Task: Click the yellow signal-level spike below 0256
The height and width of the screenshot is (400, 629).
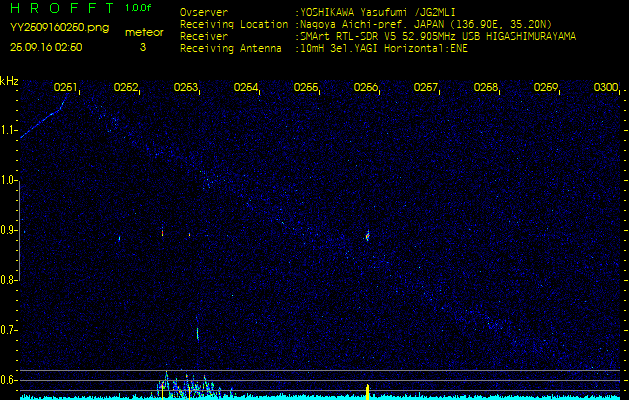Action: (x=367, y=392)
